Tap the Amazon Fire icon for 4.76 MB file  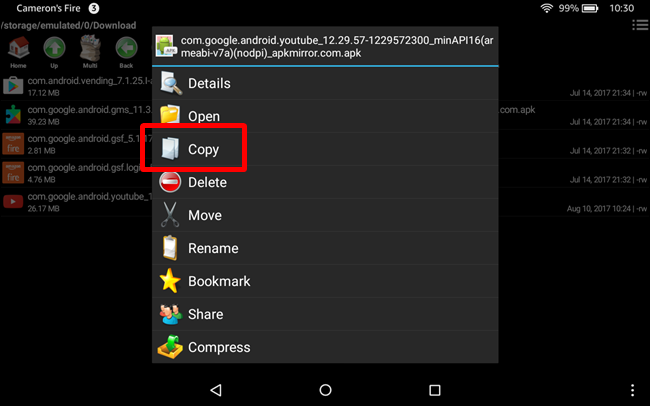pyautogui.click(x=13, y=173)
